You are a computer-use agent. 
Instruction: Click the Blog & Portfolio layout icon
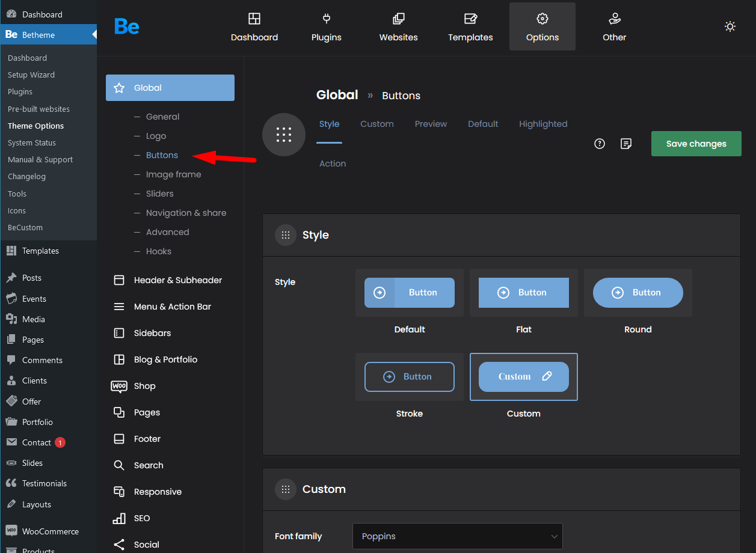[x=119, y=359]
